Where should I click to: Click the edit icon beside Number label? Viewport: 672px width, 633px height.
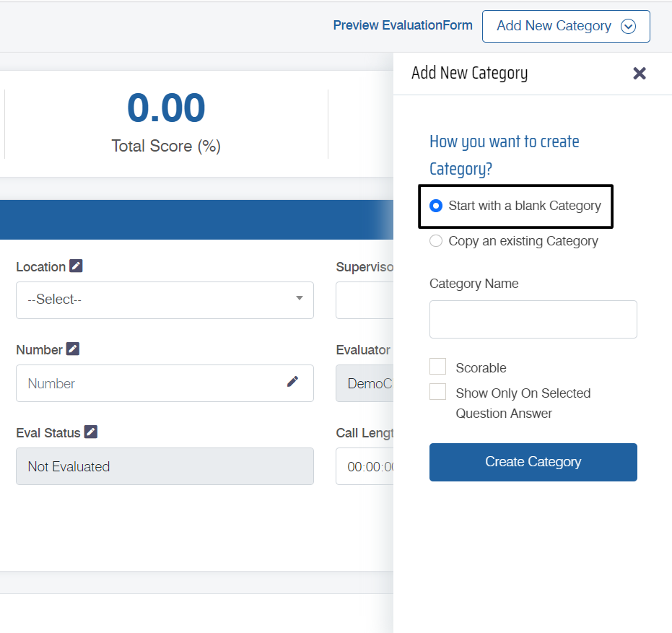pos(73,349)
